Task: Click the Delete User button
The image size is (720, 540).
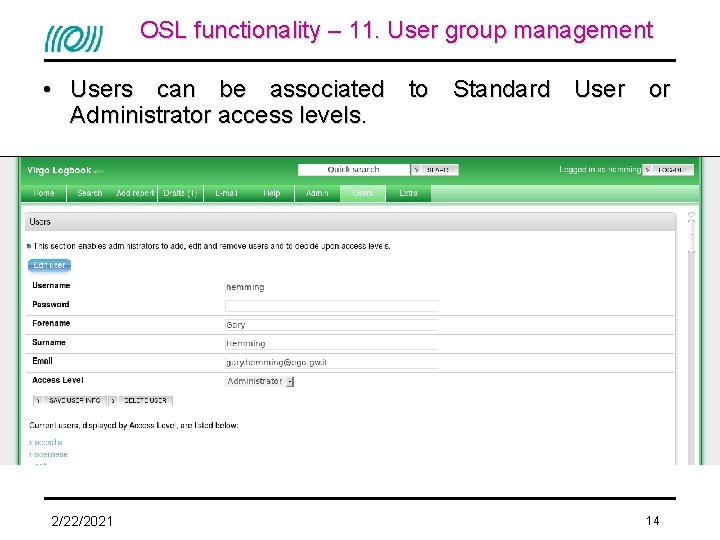Action: (x=140, y=400)
